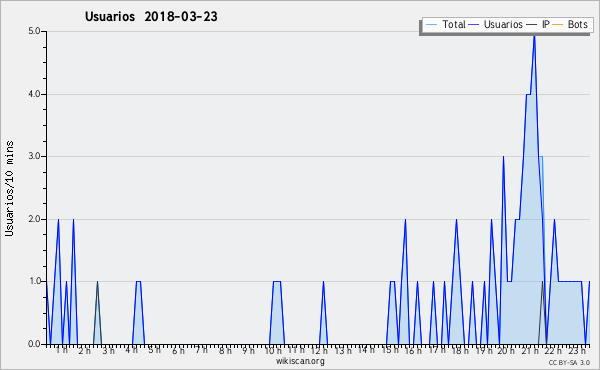This screenshot has height=370, width=600.
Task: Click the 3.0 spike at 20 h
Action: [503, 157]
